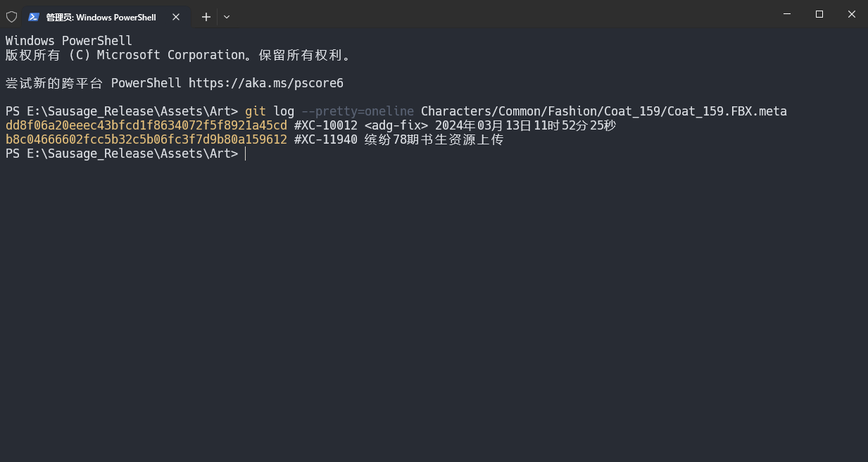Click the commit message 缤纷78期书生资源上传
The image size is (868, 462).
click(x=434, y=139)
